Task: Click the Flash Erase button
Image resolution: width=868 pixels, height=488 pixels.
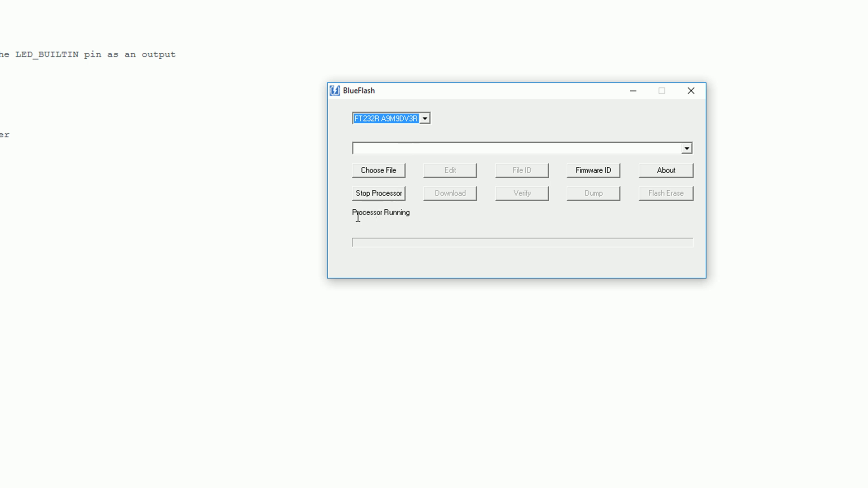Action: tap(666, 192)
